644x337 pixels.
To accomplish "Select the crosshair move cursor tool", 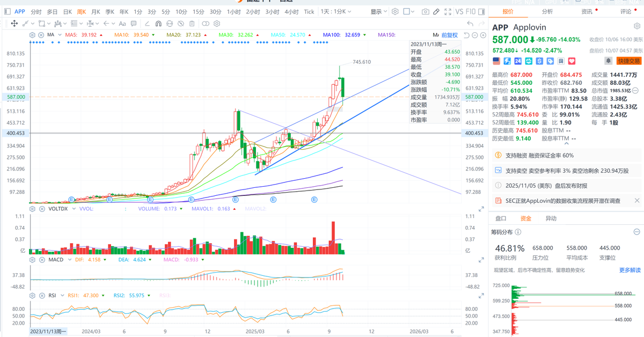I will tap(14, 24).
